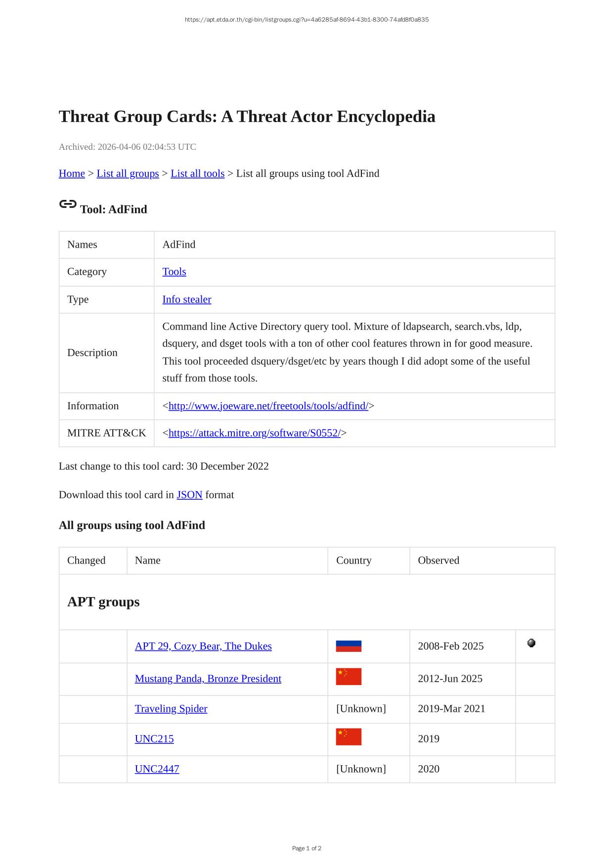Click the Russian flag in APT 29 row

[x=349, y=646]
